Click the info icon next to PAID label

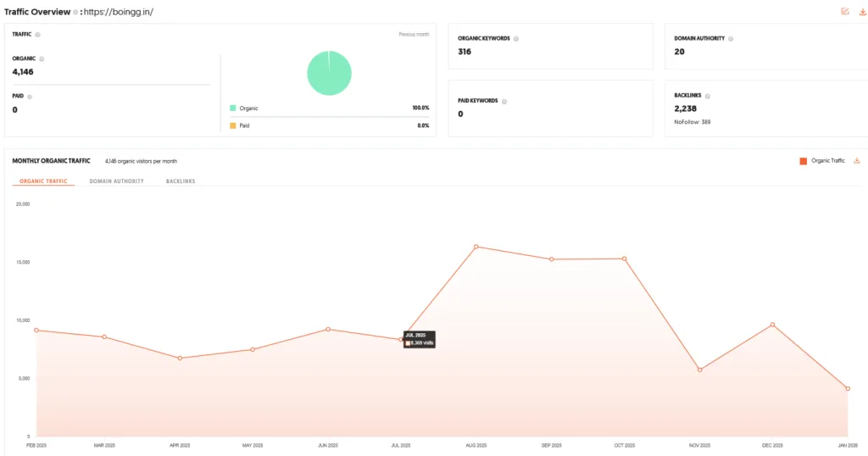tap(30, 97)
